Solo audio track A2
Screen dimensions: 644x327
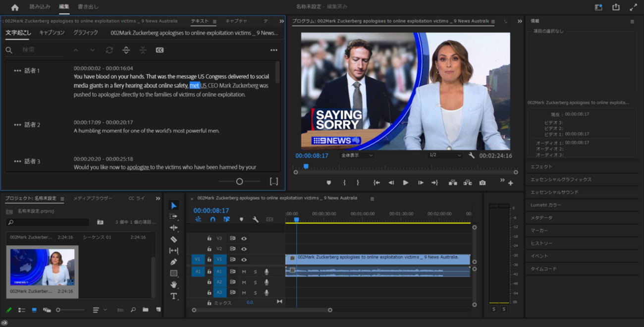[256, 282]
